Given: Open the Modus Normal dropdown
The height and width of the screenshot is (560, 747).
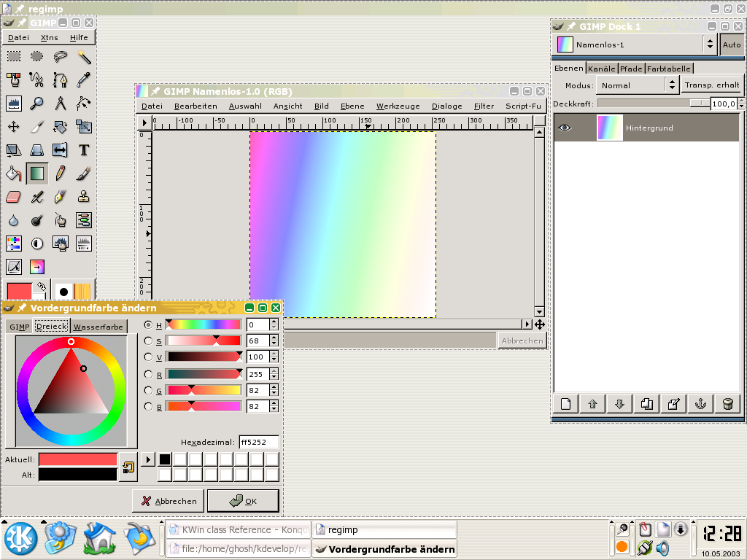Looking at the screenshot, I should click(x=637, y=85).
